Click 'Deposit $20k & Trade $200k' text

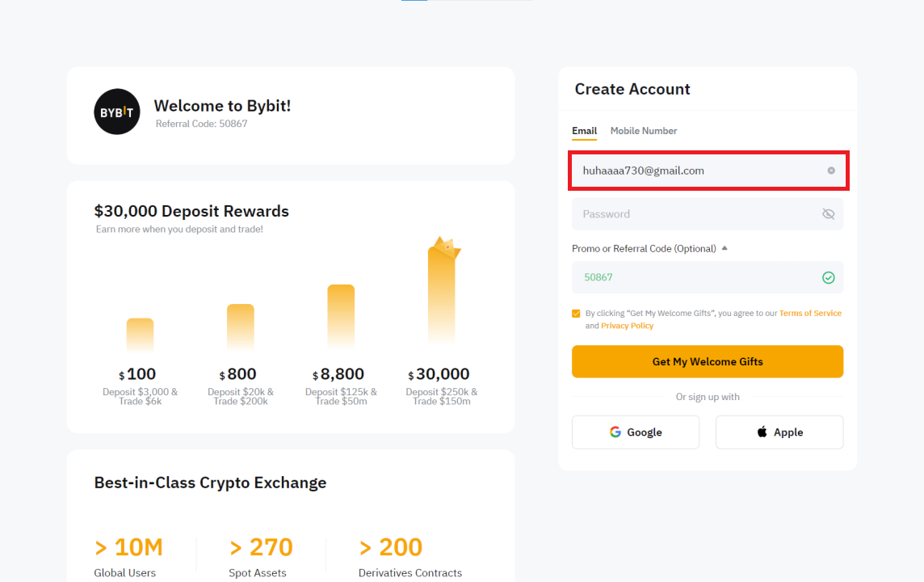[x=241, y=396]
